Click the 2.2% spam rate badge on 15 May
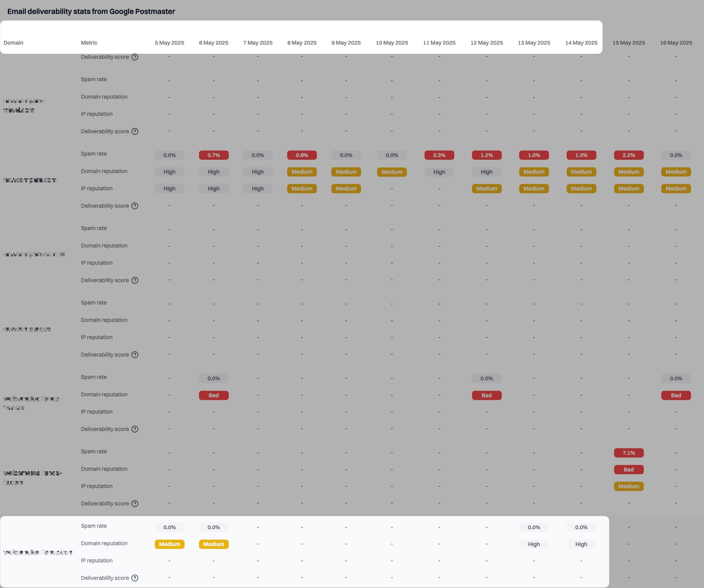 pos(628,155)
